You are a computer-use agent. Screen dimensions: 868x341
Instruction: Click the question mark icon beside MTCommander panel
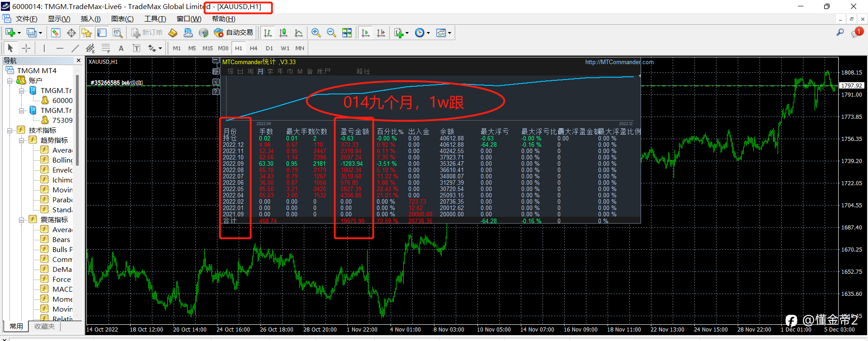216,92
